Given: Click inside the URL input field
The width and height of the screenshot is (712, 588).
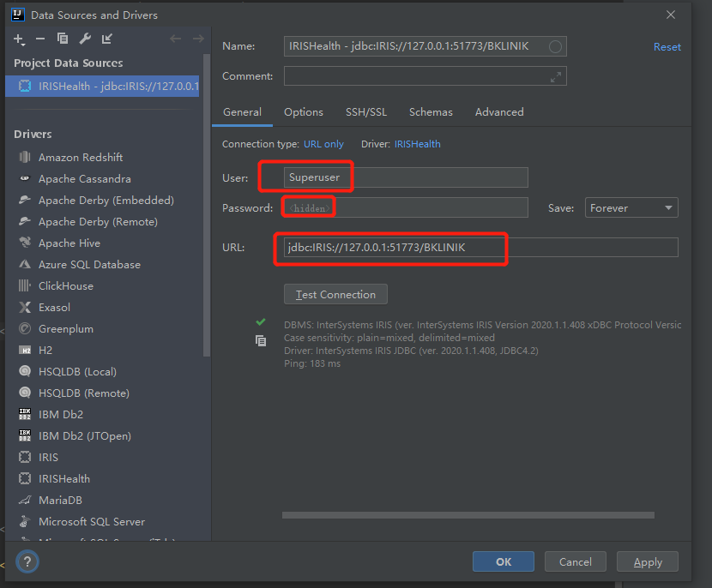Looking at the screenshot, I should point(480,248).
